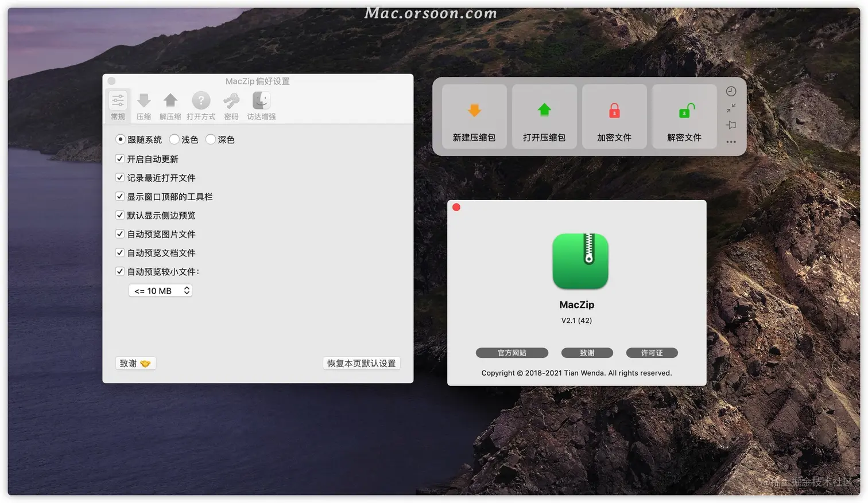This screenshot has height=503, width=868.
Task: Click the 打开压缩包 open archive button
Action: point(544,116)
